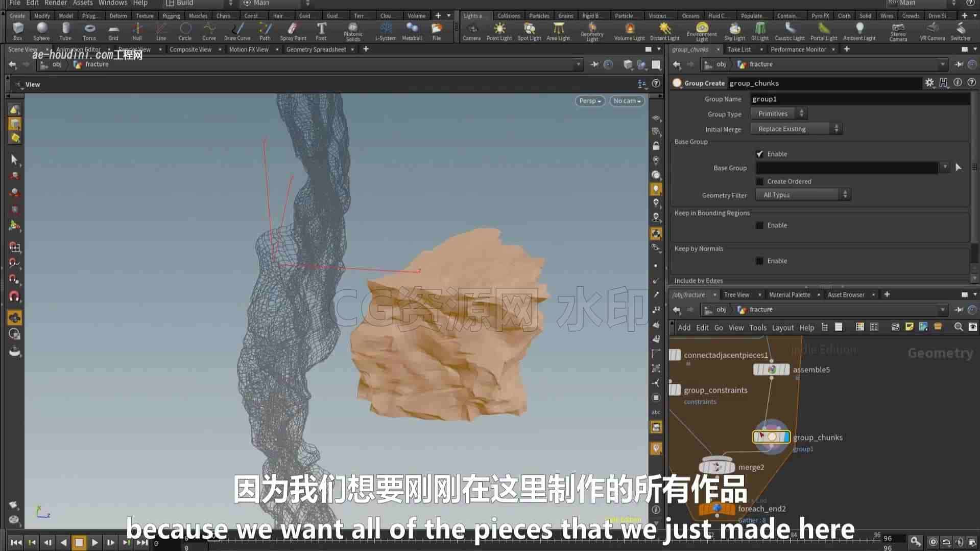Select the Draw Curve shelf tool

[237, 31]
